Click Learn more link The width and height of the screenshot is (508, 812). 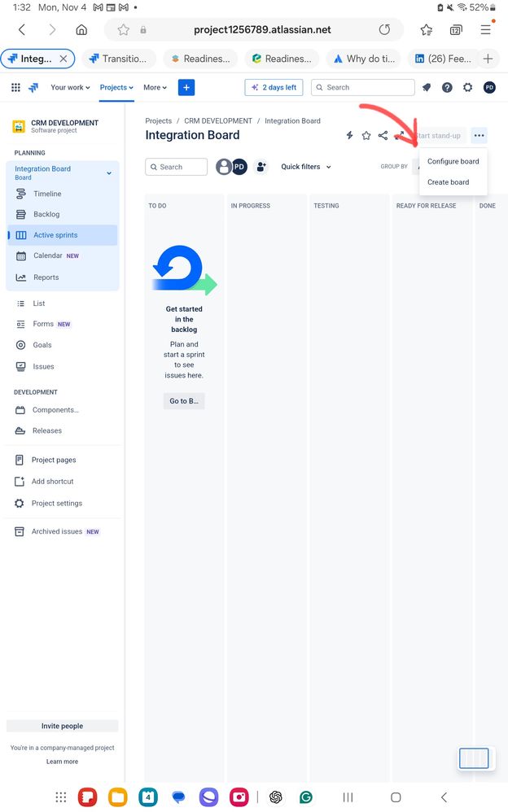[62, 762]
